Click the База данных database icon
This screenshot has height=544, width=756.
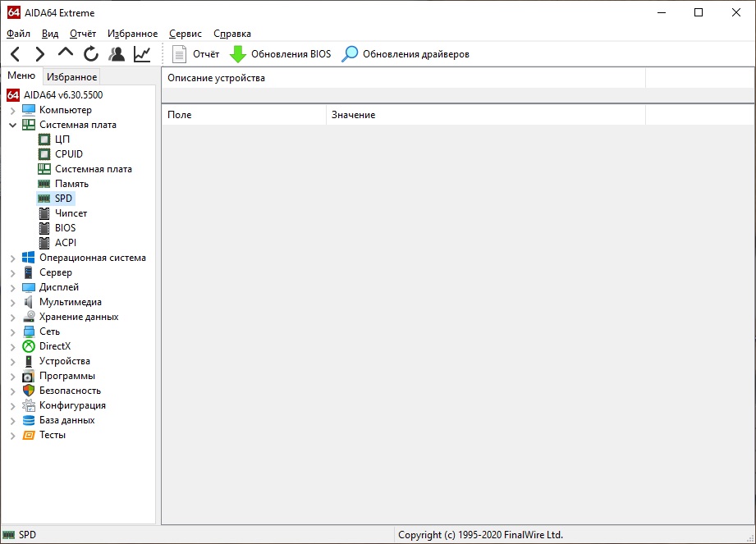pos(29,420)
